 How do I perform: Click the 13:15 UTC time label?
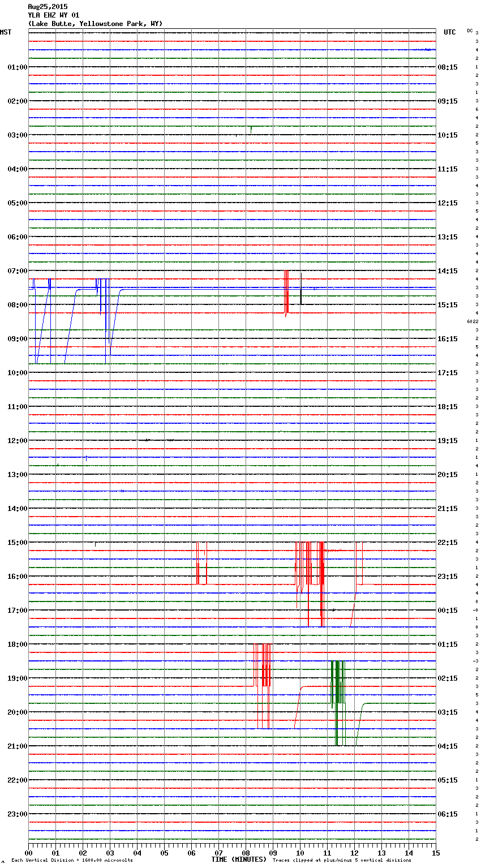(x=448, y=237)
